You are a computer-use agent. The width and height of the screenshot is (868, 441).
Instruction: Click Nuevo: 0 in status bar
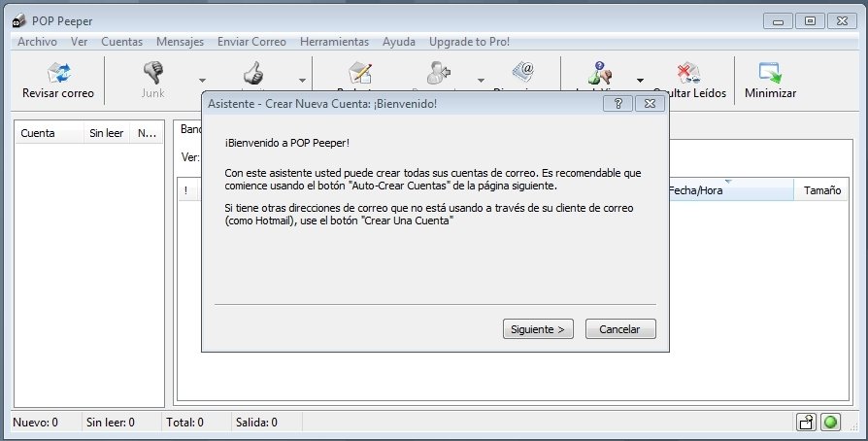[x=35, y=423]
